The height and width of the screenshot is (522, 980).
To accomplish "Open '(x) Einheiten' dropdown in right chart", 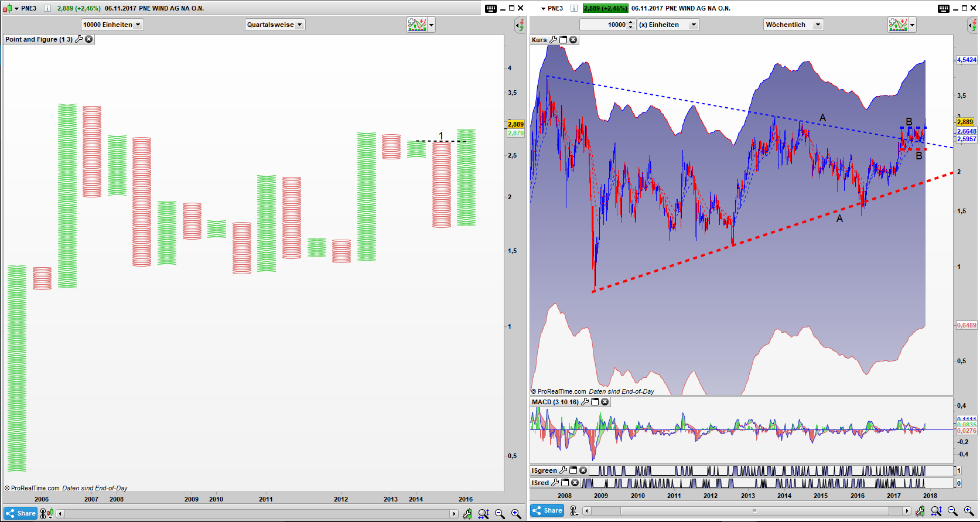I will pos(668,25).
